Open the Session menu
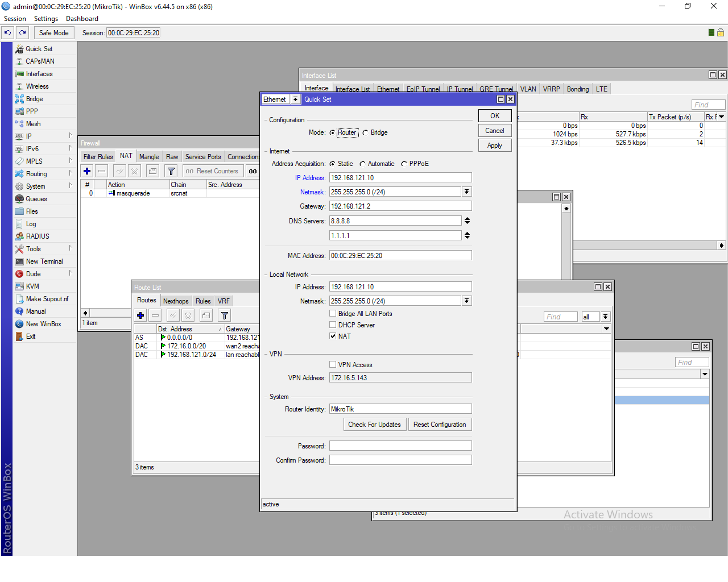This screenshot has height=582, width=728. pyautogui.click(x=15, y=19)
